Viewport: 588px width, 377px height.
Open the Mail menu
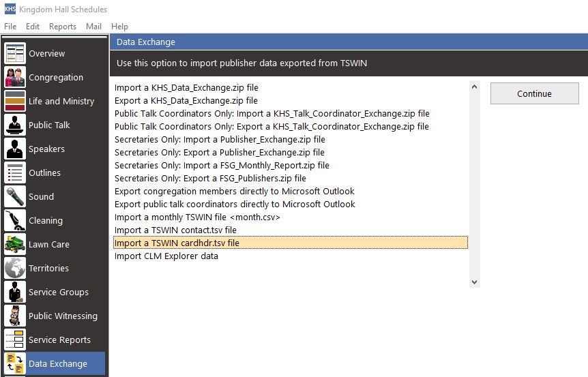(93, 27)
